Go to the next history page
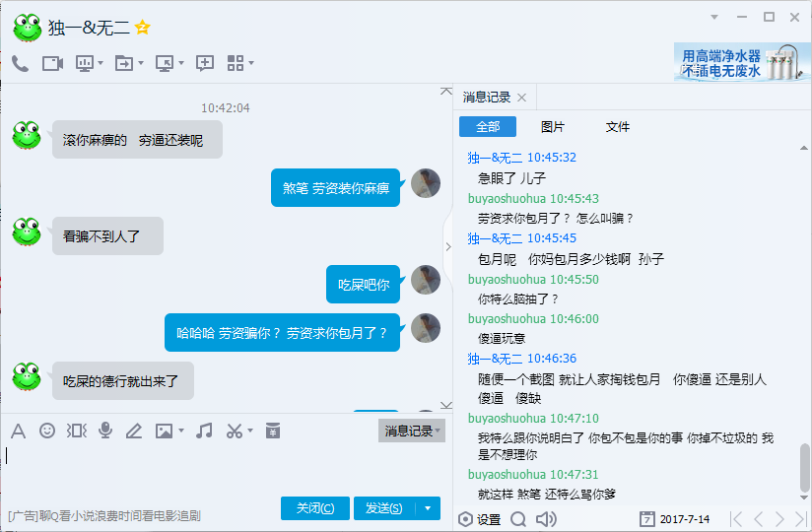812x532 pixels. click(x=779, y=519)
